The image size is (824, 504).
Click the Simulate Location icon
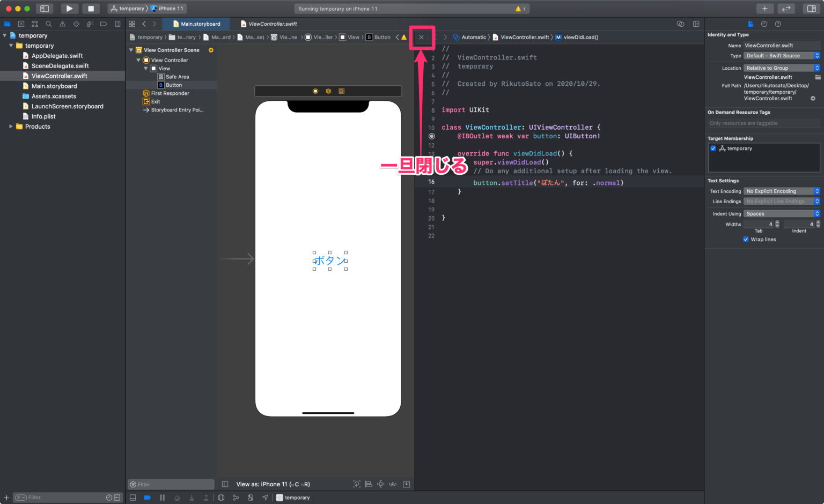tap(266, 497)
